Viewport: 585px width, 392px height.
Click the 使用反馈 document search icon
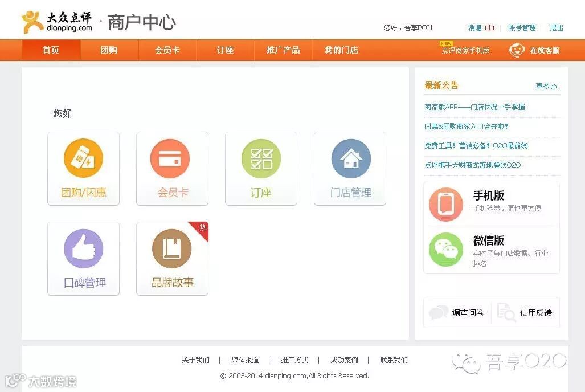point(506,312)
